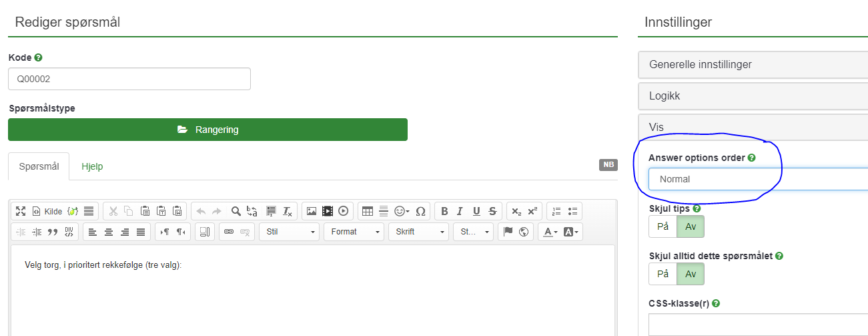
Task: Set language with the globe icon
Action: coord(524,232)
